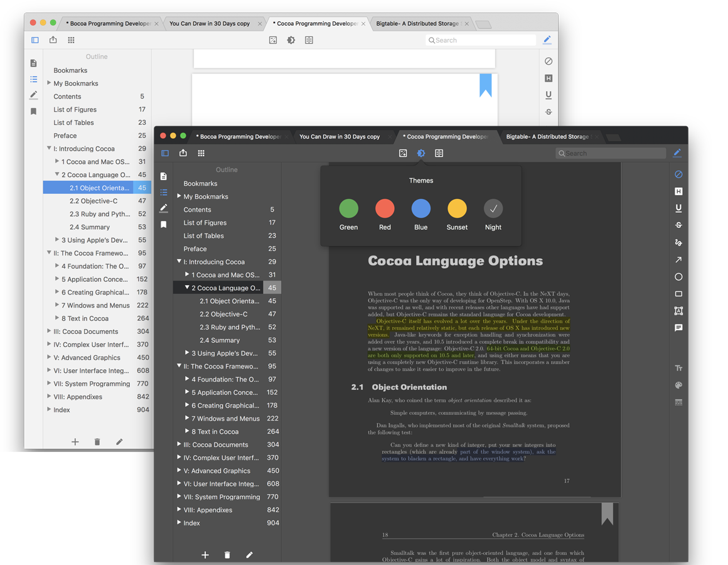Select the Strikethrough annotation tool
The width and height of the screenshot is (728, 565).
(x=678, y=225)
